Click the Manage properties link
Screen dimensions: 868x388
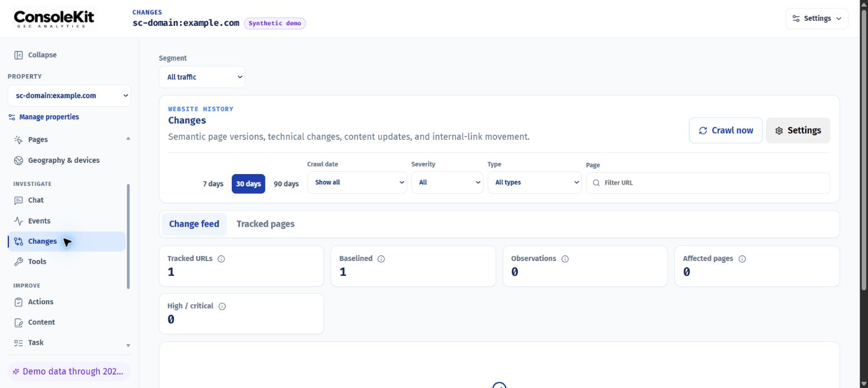point(44,117)
